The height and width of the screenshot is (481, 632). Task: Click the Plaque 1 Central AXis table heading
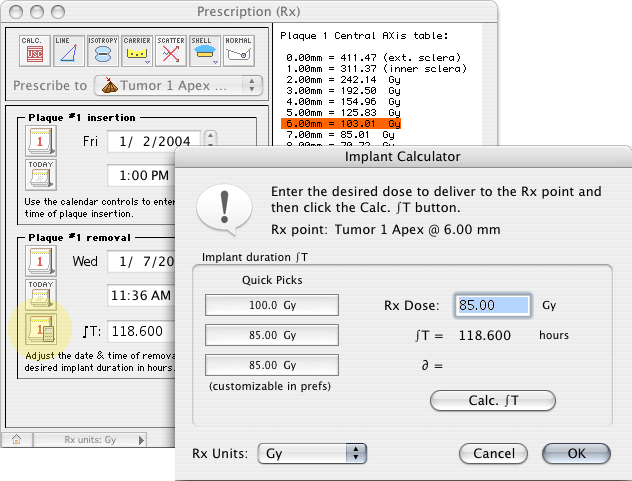pos(364,36)
